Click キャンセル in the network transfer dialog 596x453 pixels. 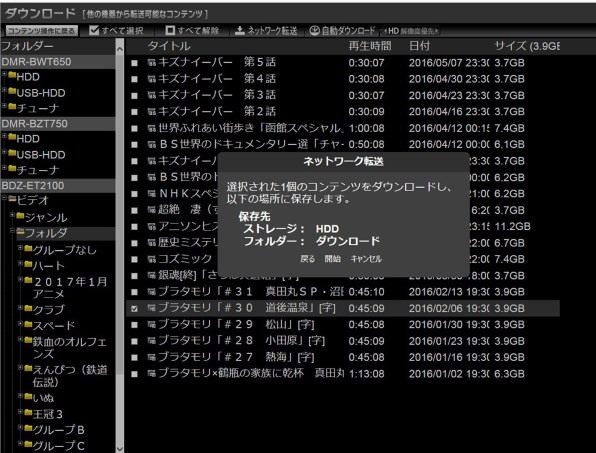tap(366, 259)
